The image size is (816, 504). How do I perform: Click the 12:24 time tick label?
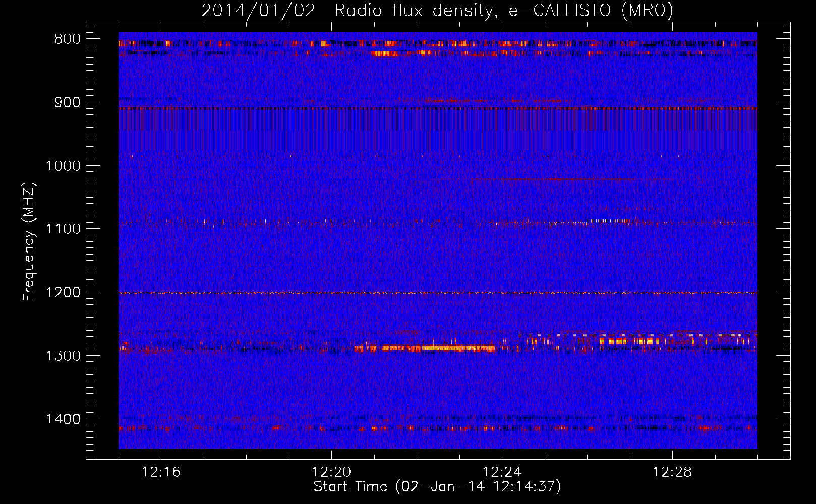[502, 472]
